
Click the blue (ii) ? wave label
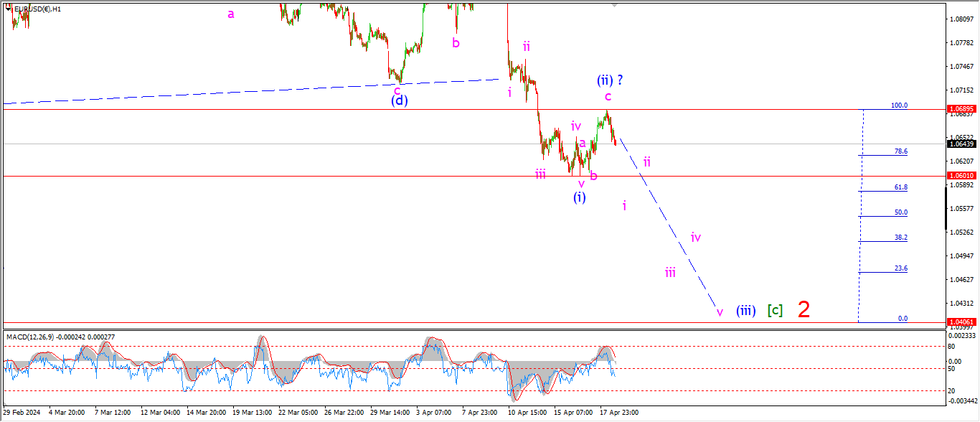click(610, 80)
